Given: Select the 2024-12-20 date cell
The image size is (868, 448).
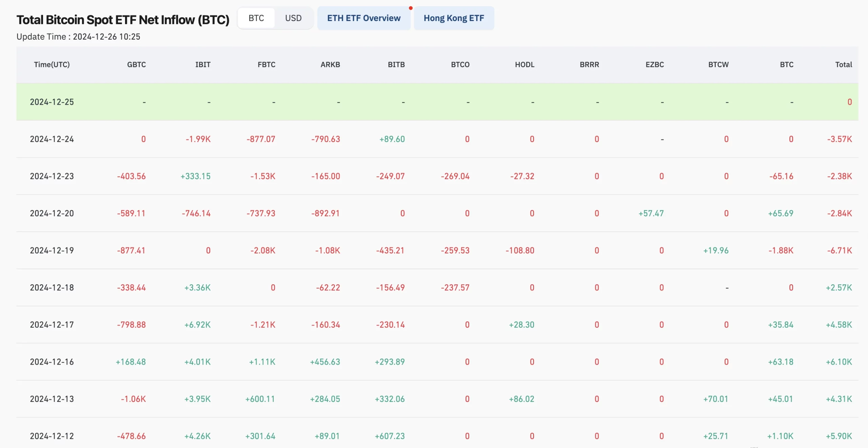Looking at the screenshot, I should [x=52, y=213].
